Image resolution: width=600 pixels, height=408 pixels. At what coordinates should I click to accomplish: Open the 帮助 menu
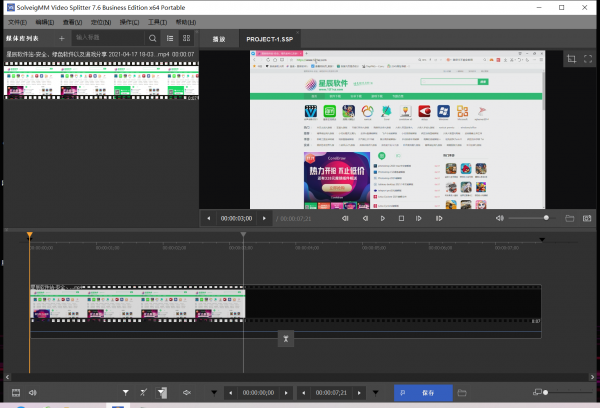(x=186, y=22)
